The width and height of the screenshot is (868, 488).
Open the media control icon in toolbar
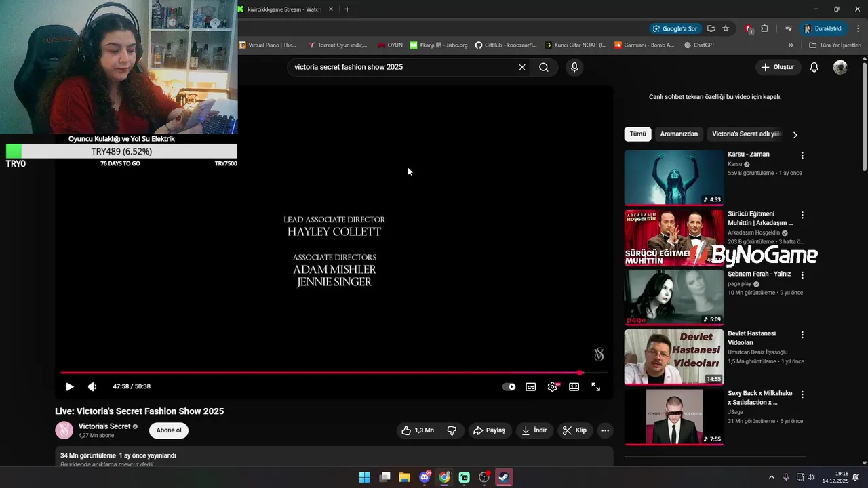coord(789,28)
